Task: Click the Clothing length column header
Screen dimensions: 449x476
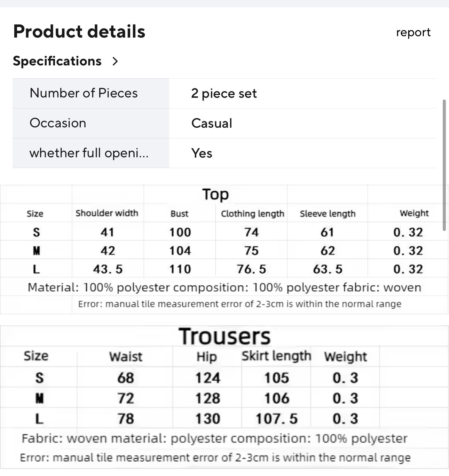Action: click(253, 214)
